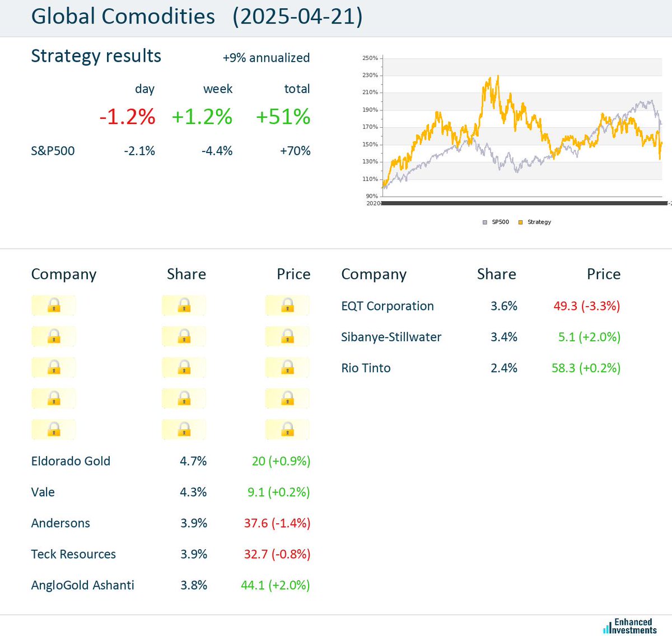The height and width of the screenshot is (636, 672).
Task: Click the 250% label on chart axis
Action: (370, 58)
